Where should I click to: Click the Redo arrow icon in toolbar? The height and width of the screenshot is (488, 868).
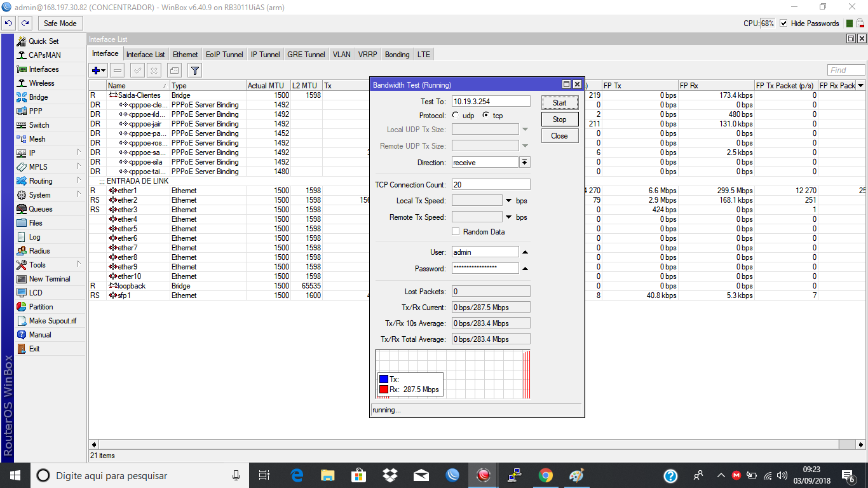[x=25, y=23]
